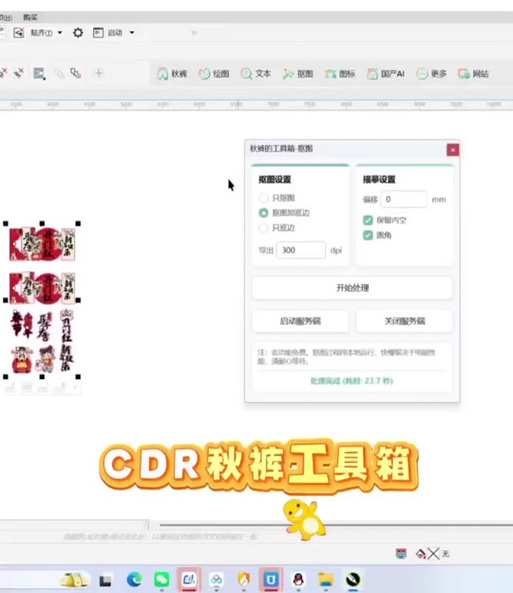The width and height of the screenshot is (513, 593).
Task: Click the options gear icon
Action: [x=78, y=33]
